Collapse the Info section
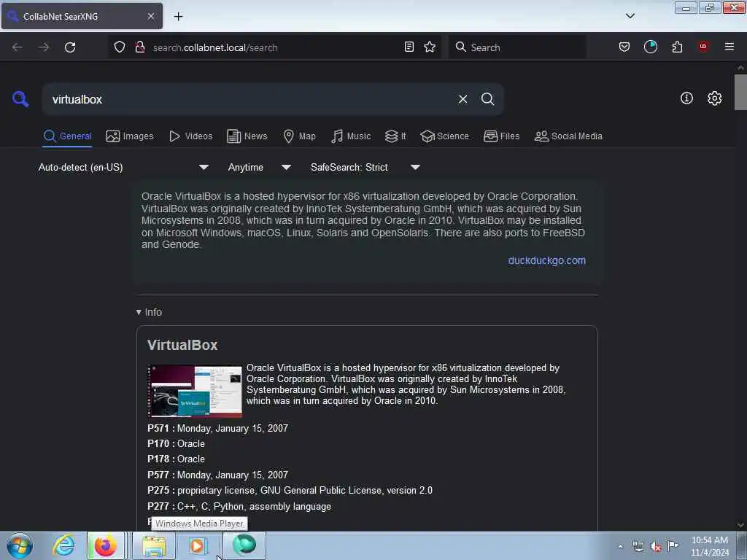747x560 pixels. point(149,312)
